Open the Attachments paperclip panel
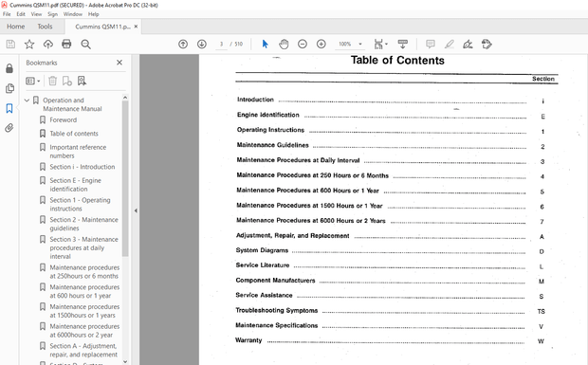 pos(9,128)
